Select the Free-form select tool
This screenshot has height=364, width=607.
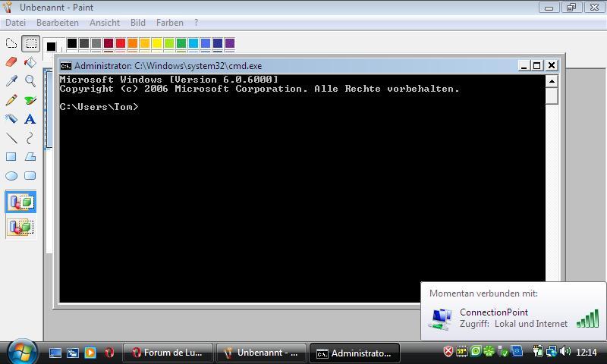click(11, 43)
